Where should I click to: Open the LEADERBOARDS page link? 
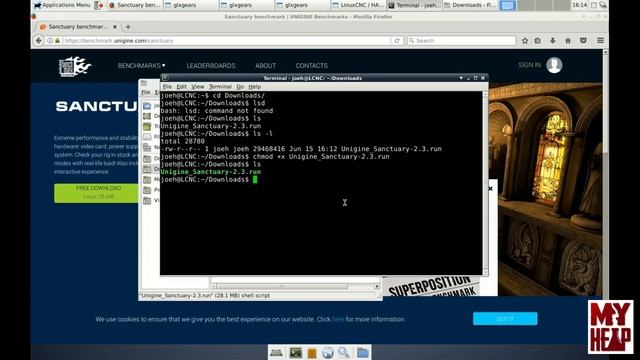pyautogui.click(x=211, y=66)
